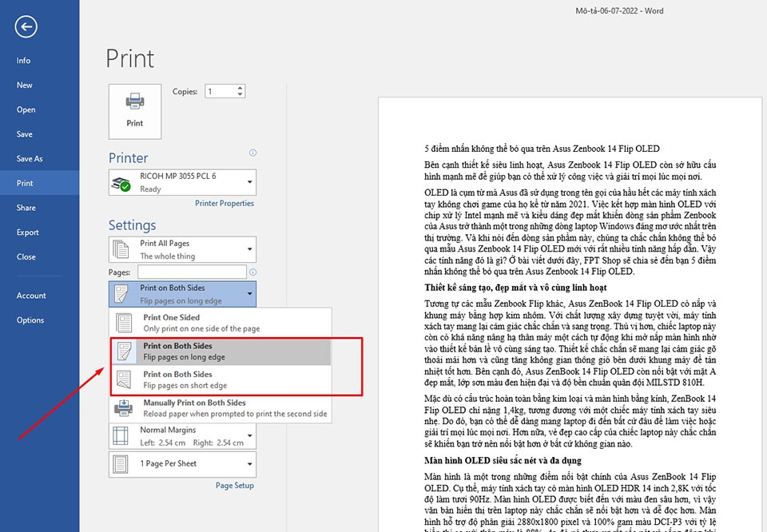Click the long edge duplex icon in list
The height and width of the screenshot is (532, 767).
tap(124, 351)
